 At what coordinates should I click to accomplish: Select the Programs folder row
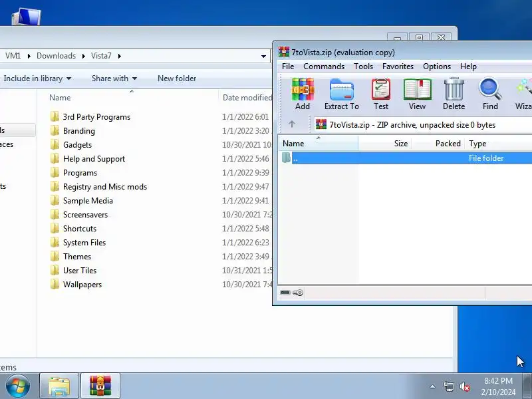80,173
